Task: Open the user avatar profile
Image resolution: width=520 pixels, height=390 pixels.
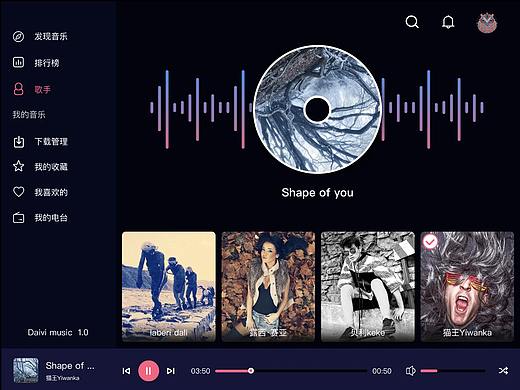Action: click(487, 23)
